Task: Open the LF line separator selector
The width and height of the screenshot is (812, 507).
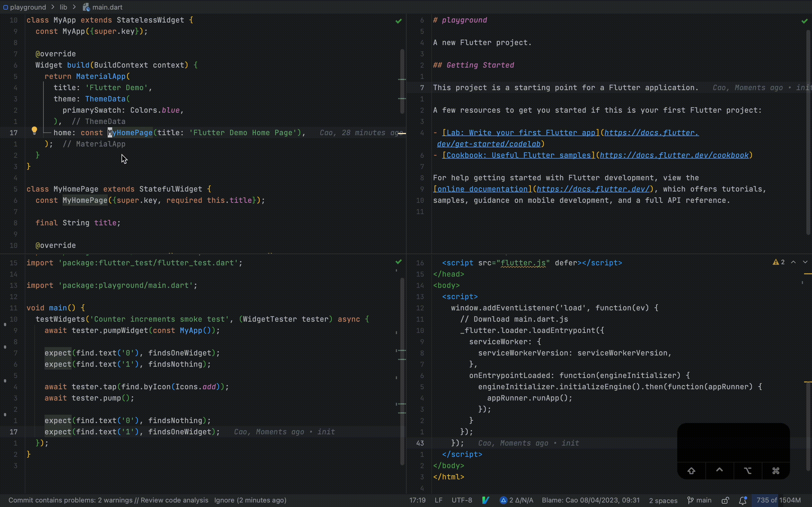Action: pos(438,500)
